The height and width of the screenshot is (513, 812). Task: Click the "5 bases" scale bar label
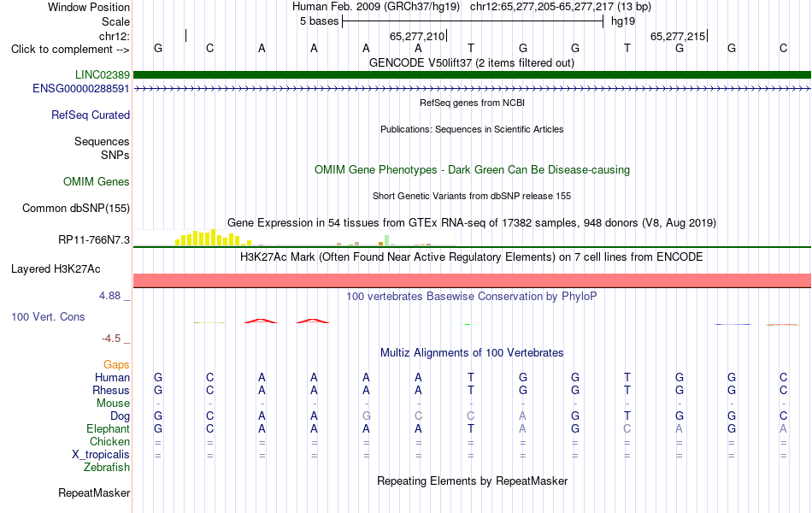[x=320, y=21]
